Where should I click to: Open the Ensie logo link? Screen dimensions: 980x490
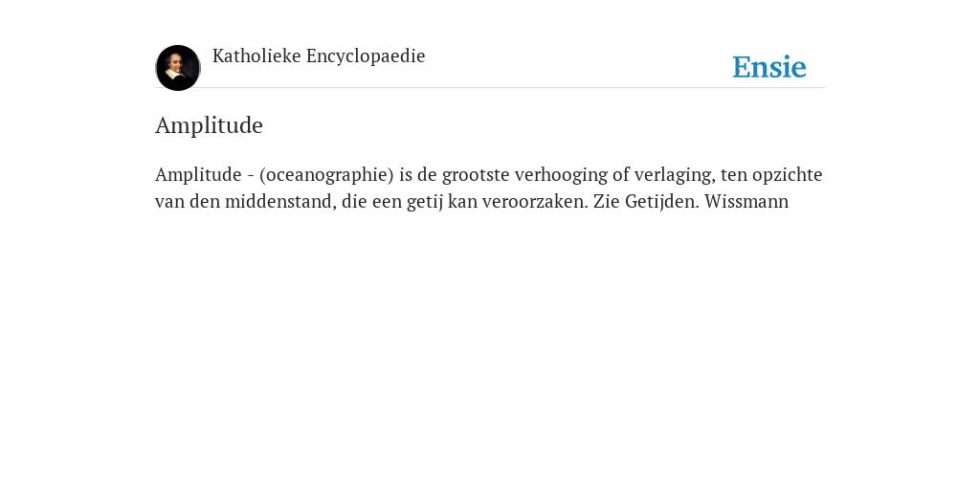(x=768, y=67)
